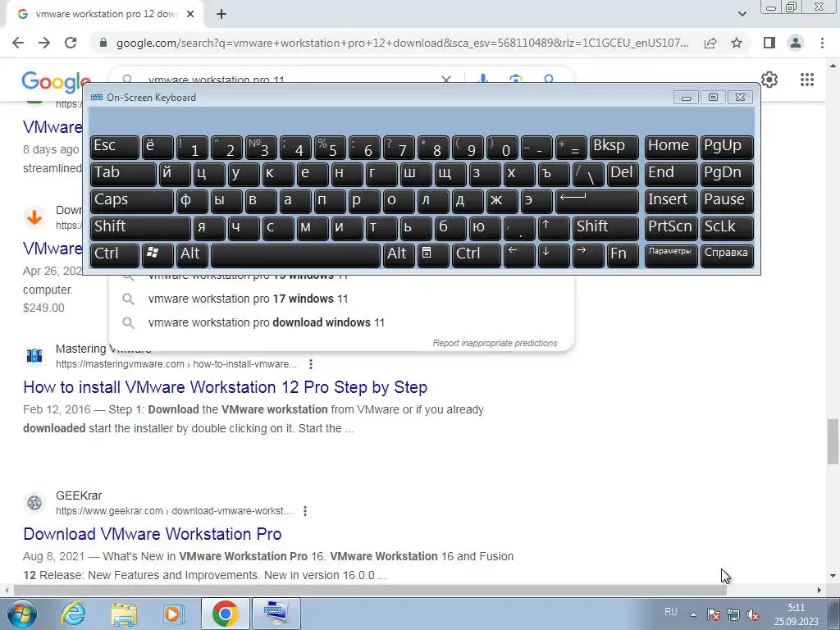
Task: Open How to install VMware Workstation 12 Pro
Action: tap(225, 387)
